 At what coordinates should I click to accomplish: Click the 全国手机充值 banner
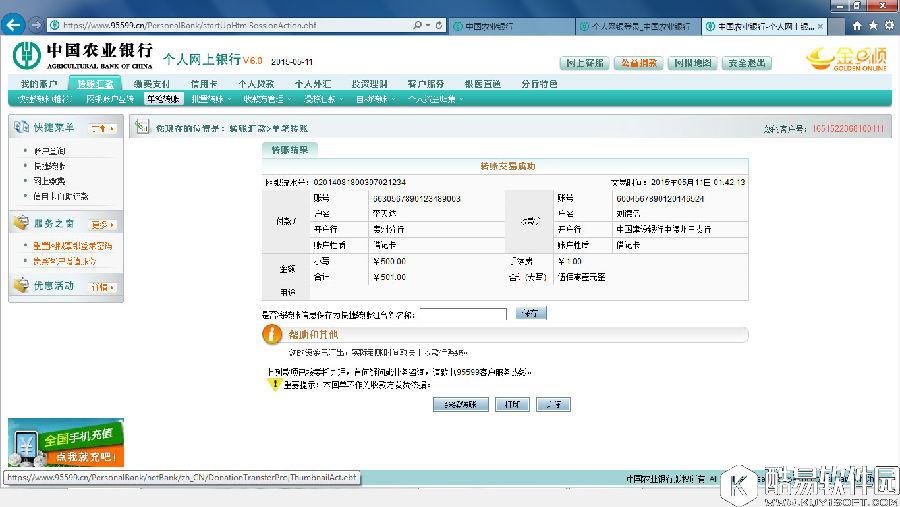pos(66,443)
